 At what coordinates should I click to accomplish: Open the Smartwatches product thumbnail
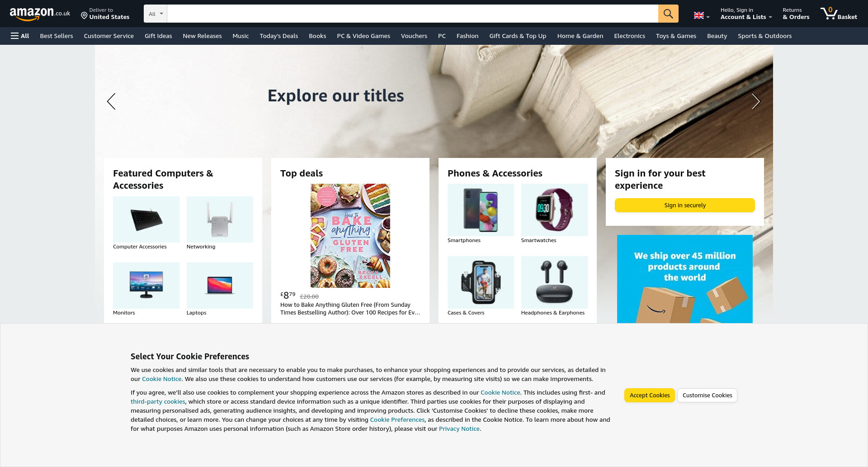(554, 210)
